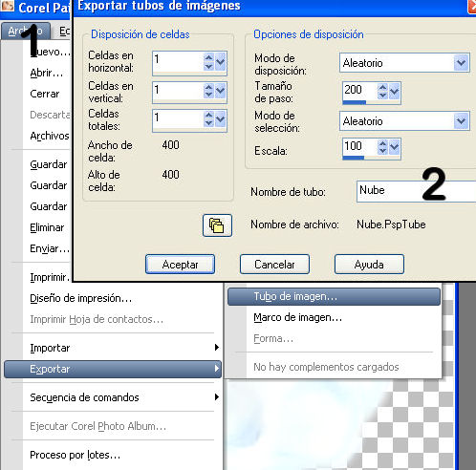Open the tube file locations folder icon
Viewport: 476px width, 470px height.
pyautogui.click(x=217, y=225)
